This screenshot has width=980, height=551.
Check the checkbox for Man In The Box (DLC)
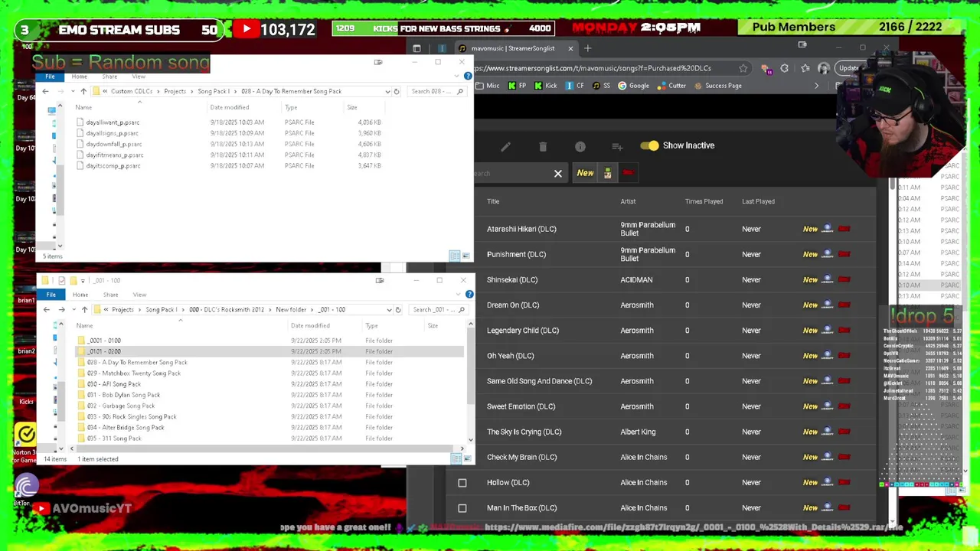point(462,508)
